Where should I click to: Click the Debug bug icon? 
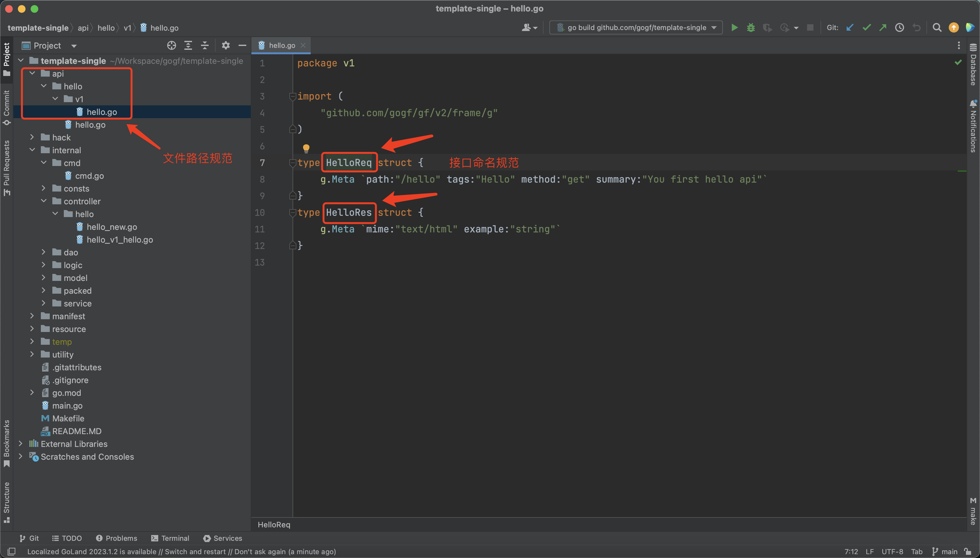click(x=751, y=27)
